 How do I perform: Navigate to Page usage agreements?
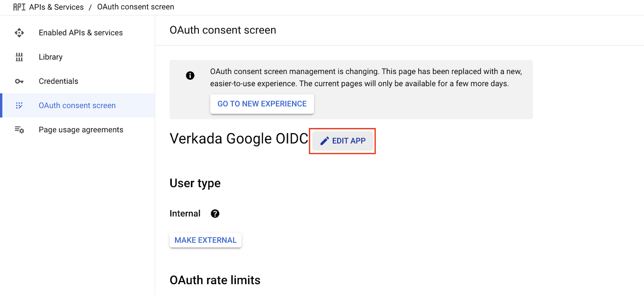pos(81,130)
